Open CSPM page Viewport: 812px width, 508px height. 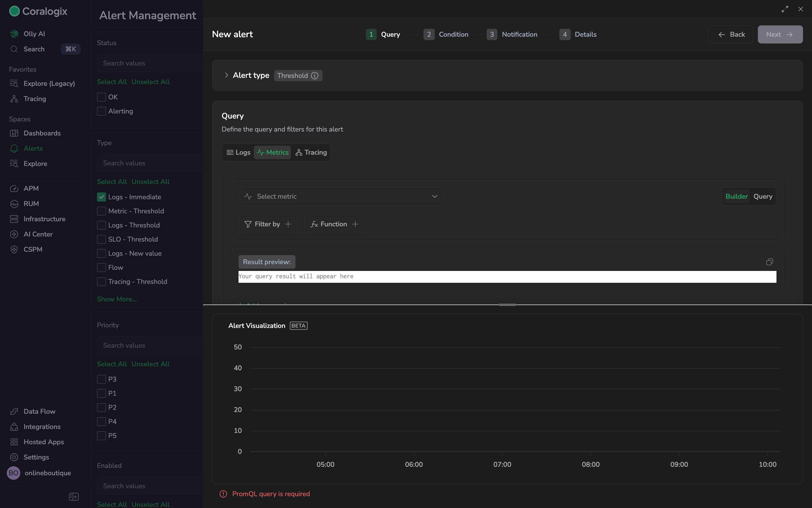coord(33,249)
